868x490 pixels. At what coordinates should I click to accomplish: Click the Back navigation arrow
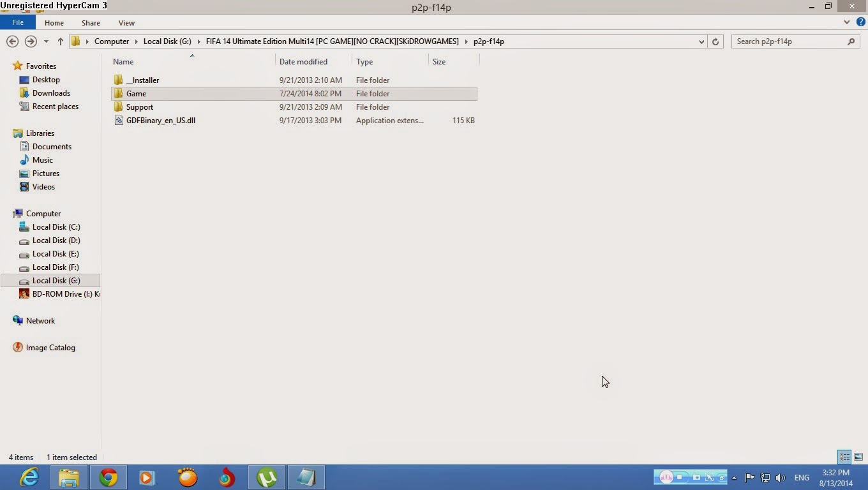pos(12,41)
